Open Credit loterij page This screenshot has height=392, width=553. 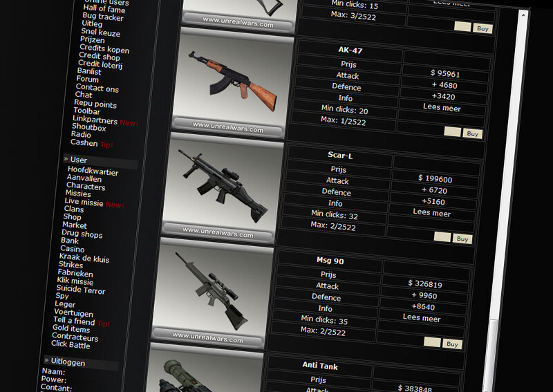click(100, 64)
